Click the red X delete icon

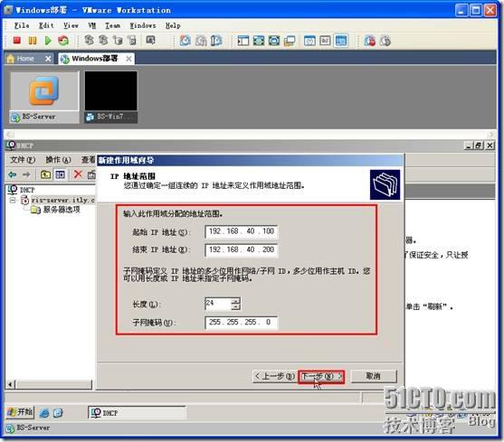click(x=78, y=174)
